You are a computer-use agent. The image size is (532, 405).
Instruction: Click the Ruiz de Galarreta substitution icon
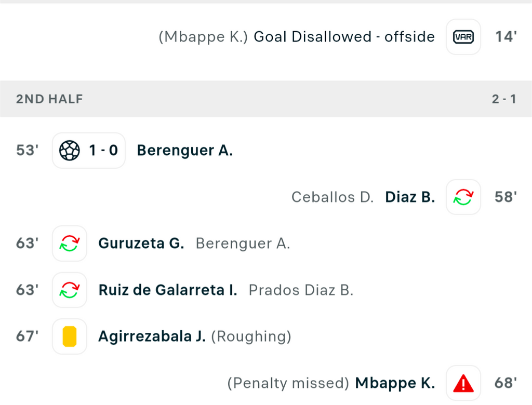[70, 290]
